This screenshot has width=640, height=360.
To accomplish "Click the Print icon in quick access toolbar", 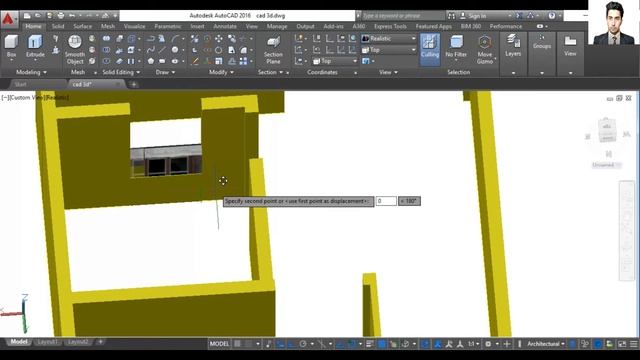I will (60, 16).
